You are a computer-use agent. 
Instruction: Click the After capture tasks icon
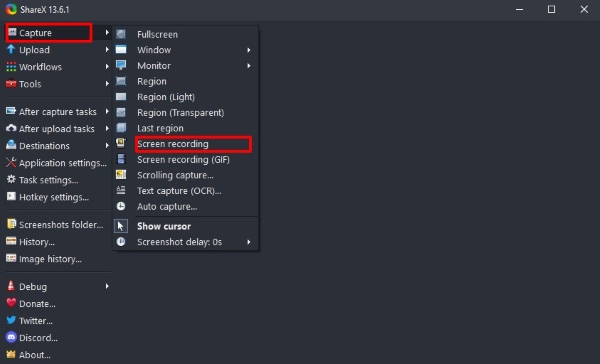11,111
